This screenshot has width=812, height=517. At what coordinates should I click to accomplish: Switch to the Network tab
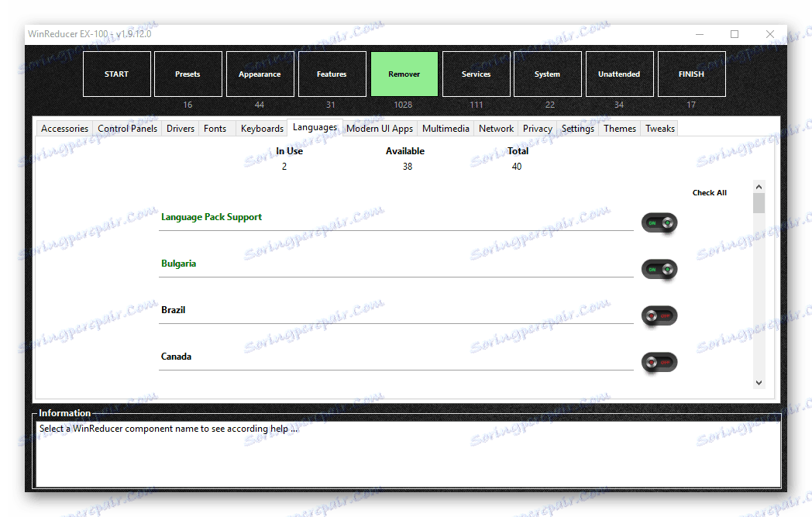tap(496, 129)
